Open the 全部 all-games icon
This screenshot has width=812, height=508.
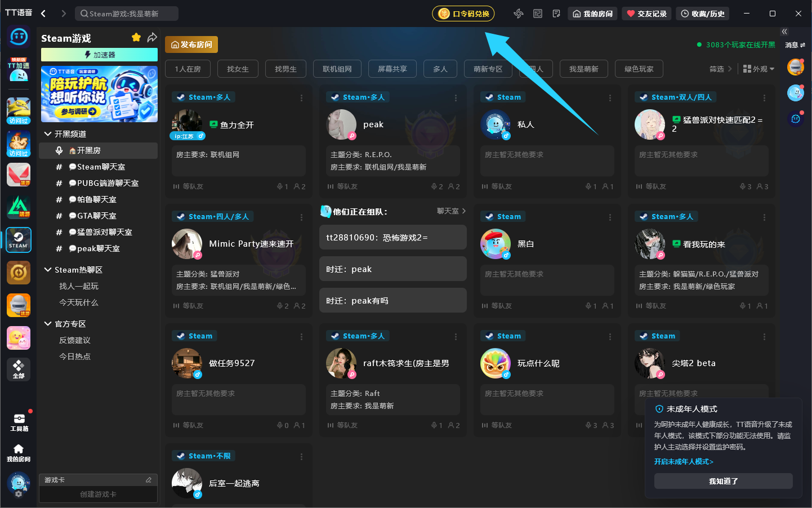tap(19, 369)
